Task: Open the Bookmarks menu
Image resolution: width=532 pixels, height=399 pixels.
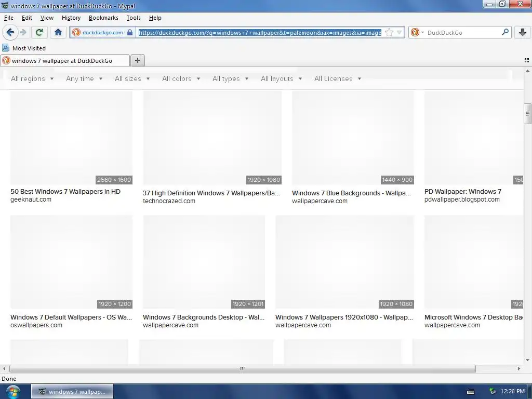Action: click(103, 18)
